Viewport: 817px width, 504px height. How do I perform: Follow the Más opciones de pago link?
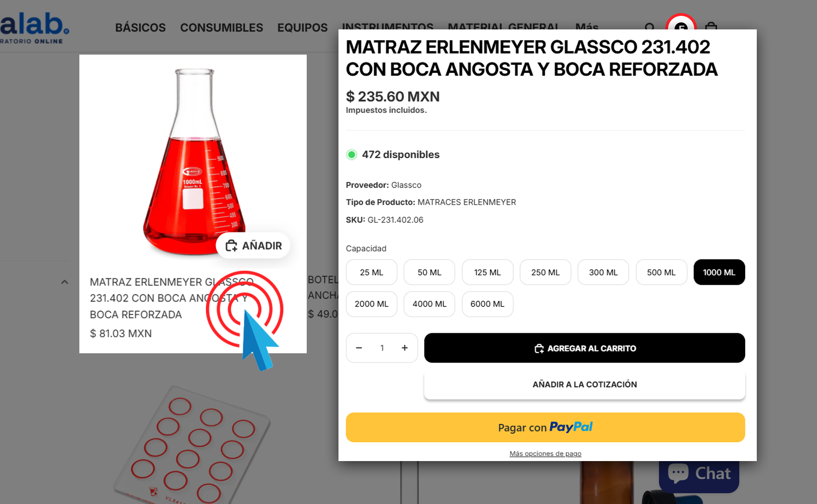[545, 454]
